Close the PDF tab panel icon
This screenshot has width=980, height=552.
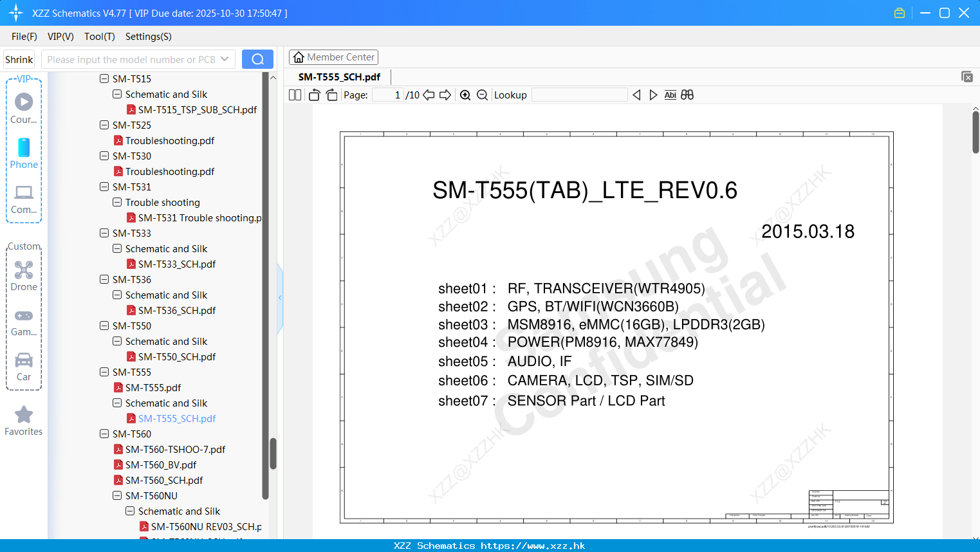pyautogui.click(x=966, y=77)
